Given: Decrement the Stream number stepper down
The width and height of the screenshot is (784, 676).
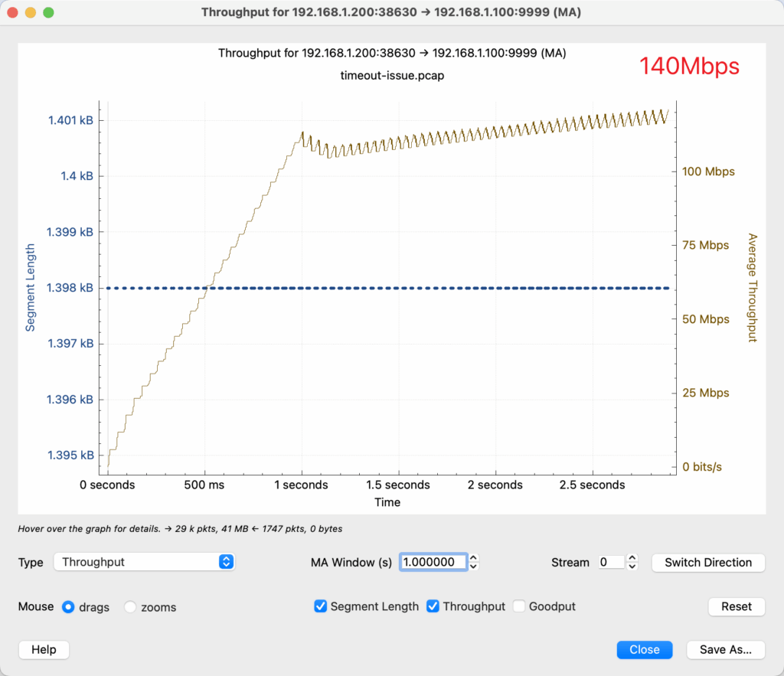Looking at the screenshot, I should (632, 567).
